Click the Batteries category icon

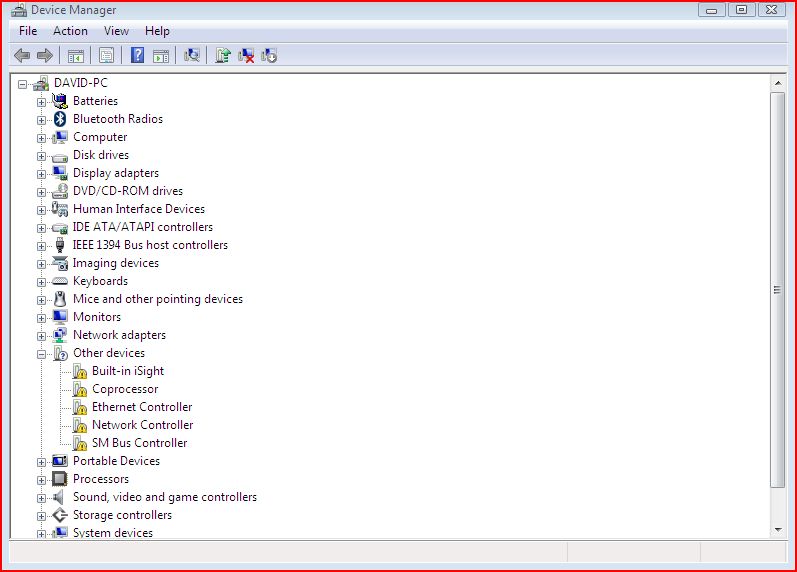(x=60, y=101)
